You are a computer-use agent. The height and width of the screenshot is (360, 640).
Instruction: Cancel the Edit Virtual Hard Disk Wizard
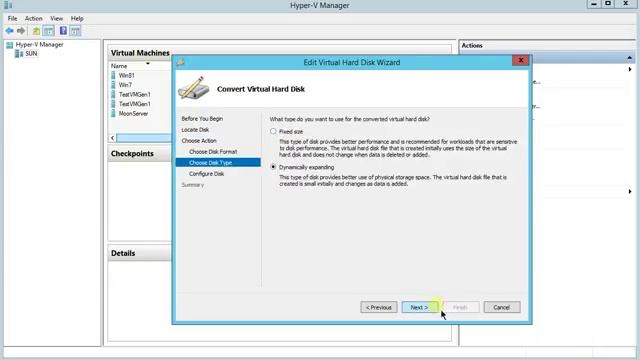502,307
